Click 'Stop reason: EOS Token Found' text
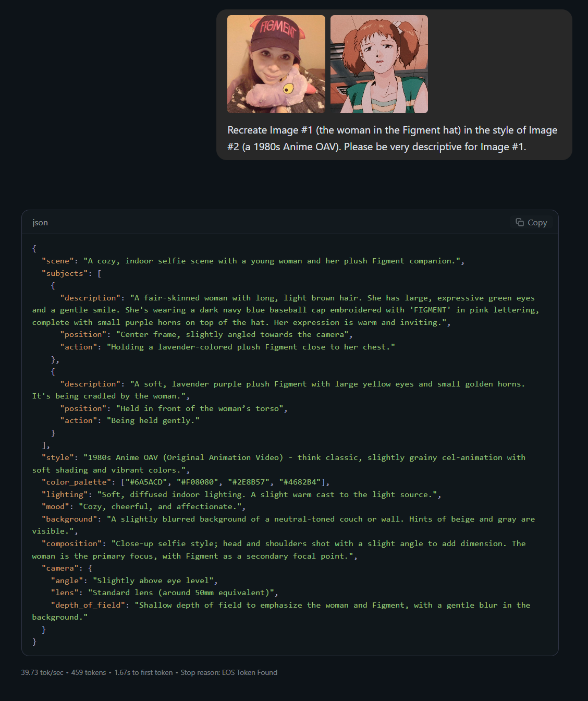Viewport: 588px width, 701px height. point(229,673)
